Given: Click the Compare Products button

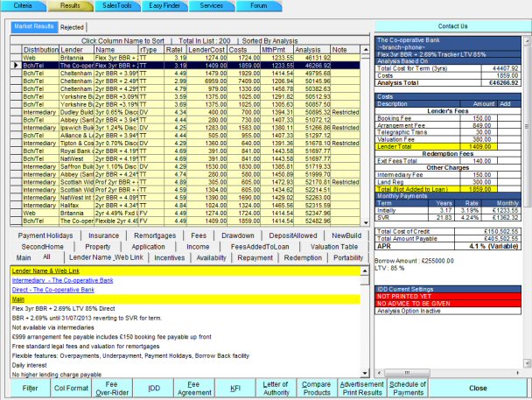Looking at the screenshot, I should click(317, 388).
